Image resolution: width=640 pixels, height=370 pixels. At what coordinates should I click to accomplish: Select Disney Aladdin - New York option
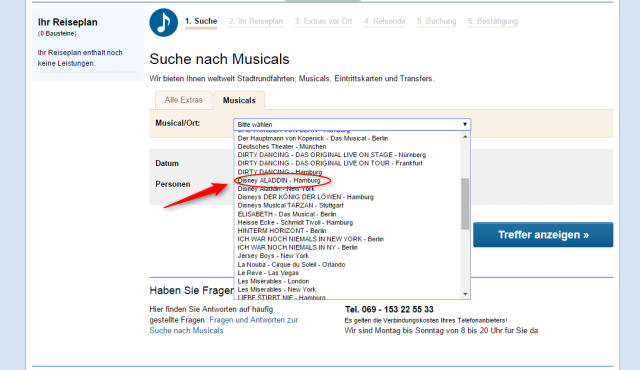[x=276, y=189]
